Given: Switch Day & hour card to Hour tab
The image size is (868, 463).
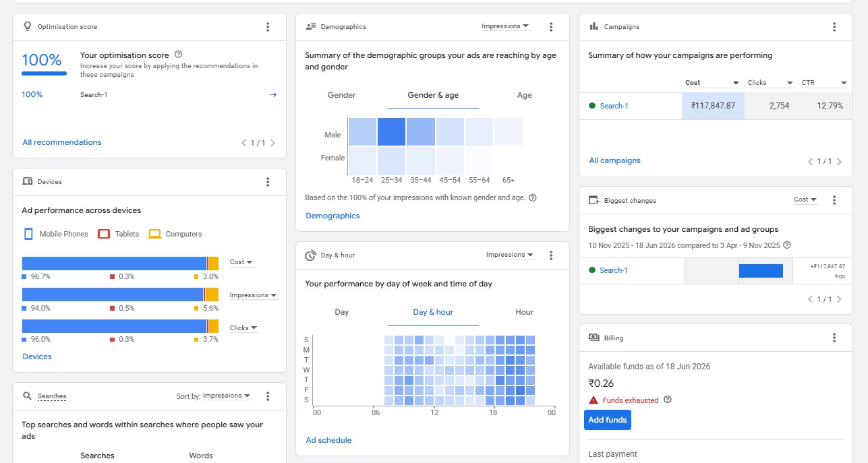Looking at the screenshot, I should (x=525, y=313).
